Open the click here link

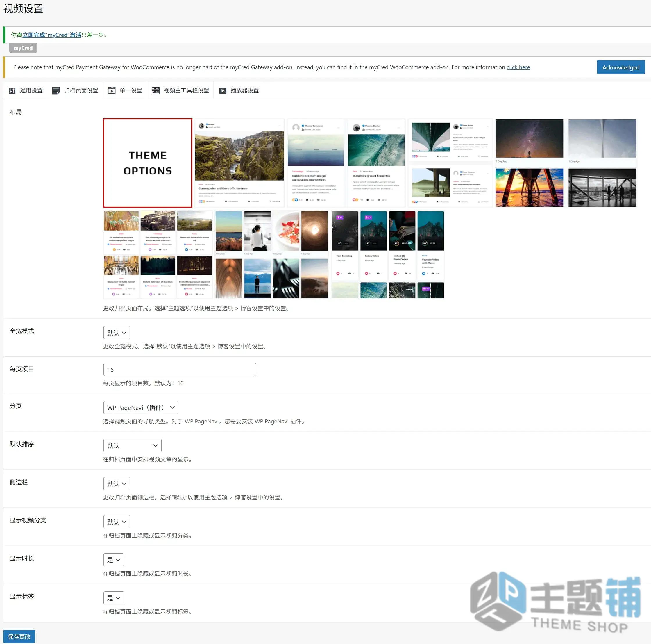click(x=518, y=67)
